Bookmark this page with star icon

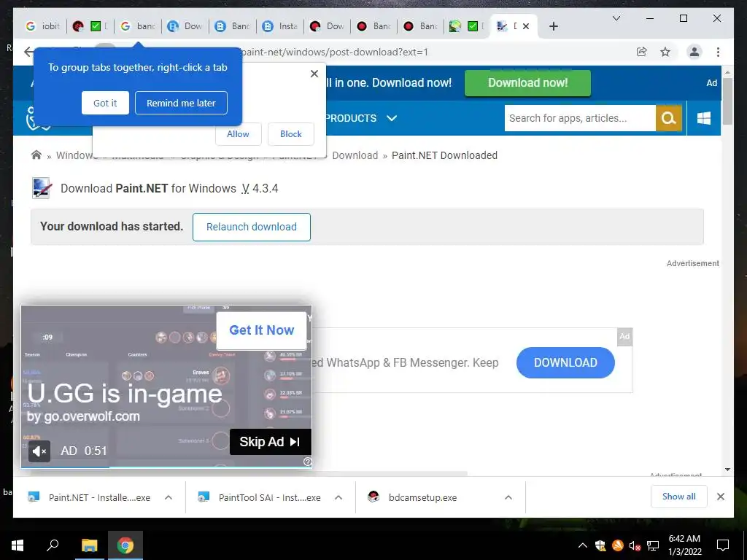coord(665,52)
